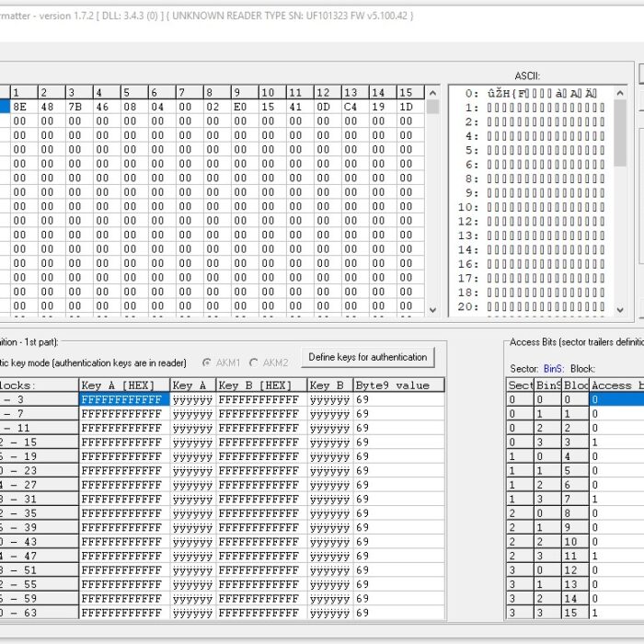Viewport: 644px width, 644px height.
Task: Select hex cell with value 7B
Action: click(x=79, y=107)
